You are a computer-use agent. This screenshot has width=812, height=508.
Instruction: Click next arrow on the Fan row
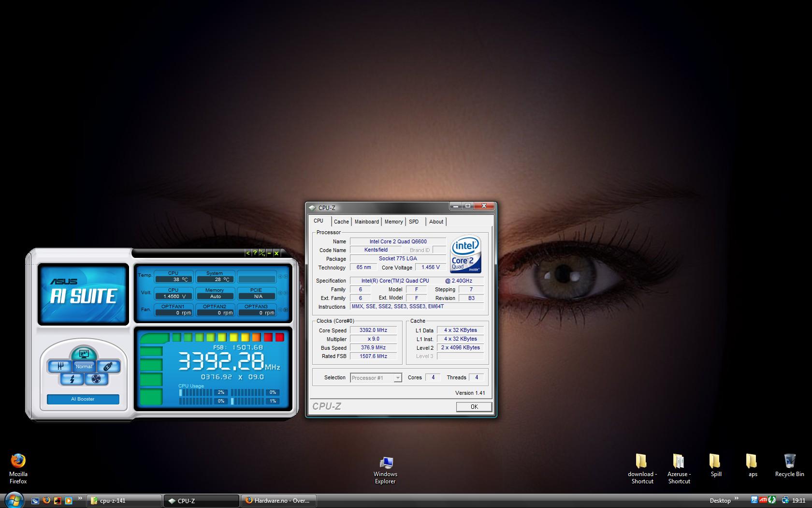286,310
